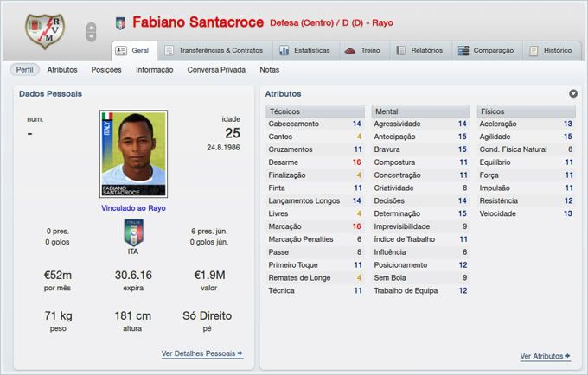This screenshot has width=588, height=375.
Task: Expand the Atributos panel options arrow
Action: point(573,93)
